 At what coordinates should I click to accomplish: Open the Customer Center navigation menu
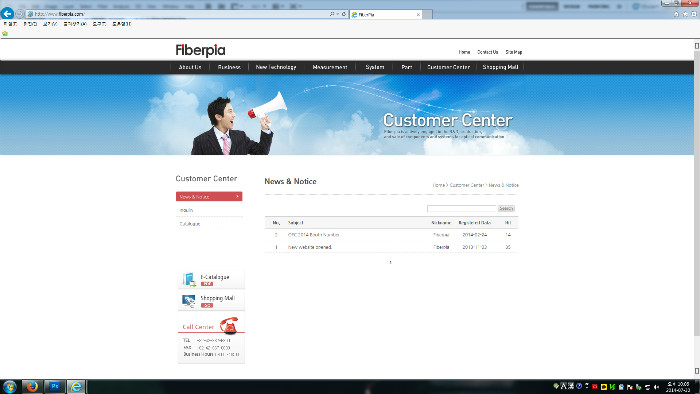click(448, 67)
